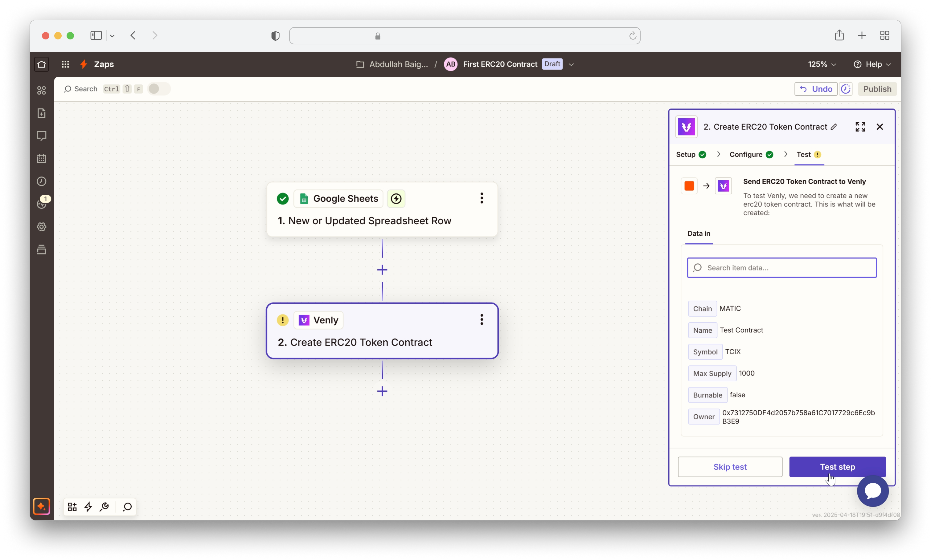Image resolution: width=931 pixels, height=560 pixels.
Task: Open the Zapier home icon
Action: 42,64
